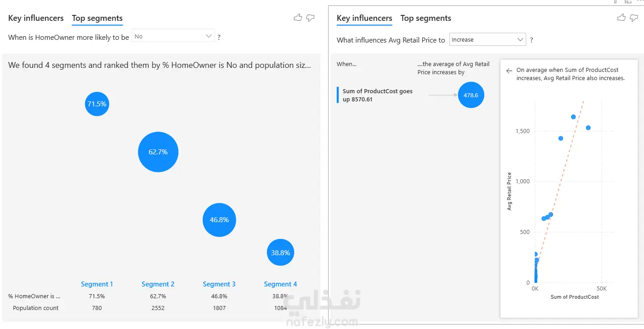
Task: Click the 478.6 influencer bubble
Action: coord(471,95)
